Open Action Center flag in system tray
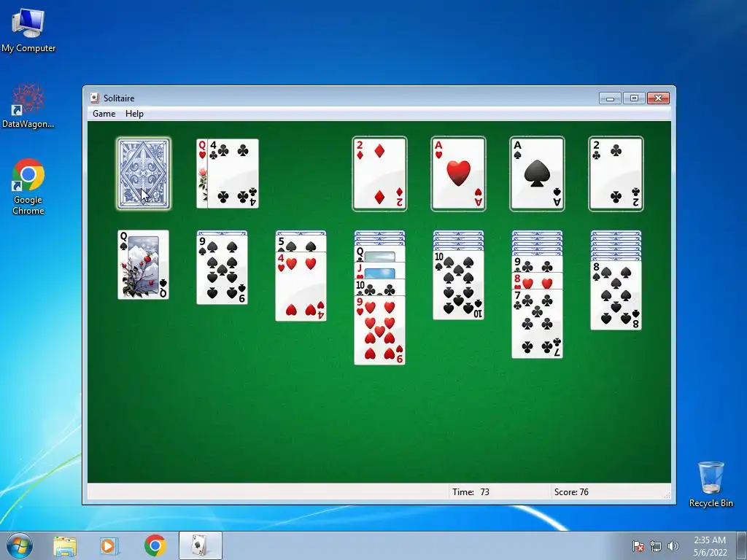The width and height of the screenshot is (747, 560). 638,546
